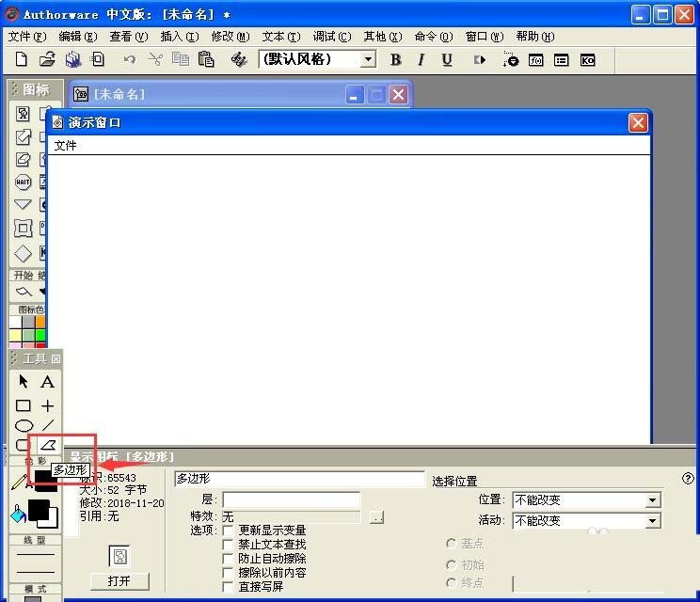The width and height of the screenshot is (700, 602).
Task: Click the 层 input field
Action: point(291,499)
